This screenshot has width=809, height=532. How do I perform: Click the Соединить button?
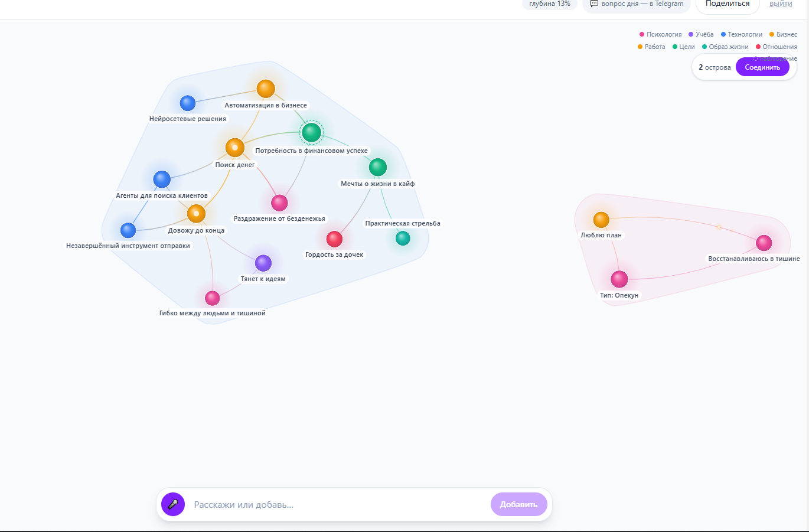(x=762, y=67)
